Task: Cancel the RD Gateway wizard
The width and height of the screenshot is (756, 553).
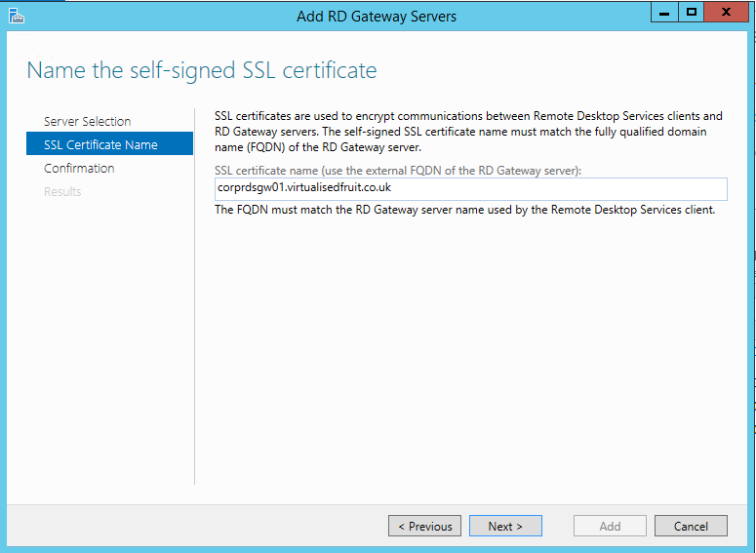Action: pos(691,526)
